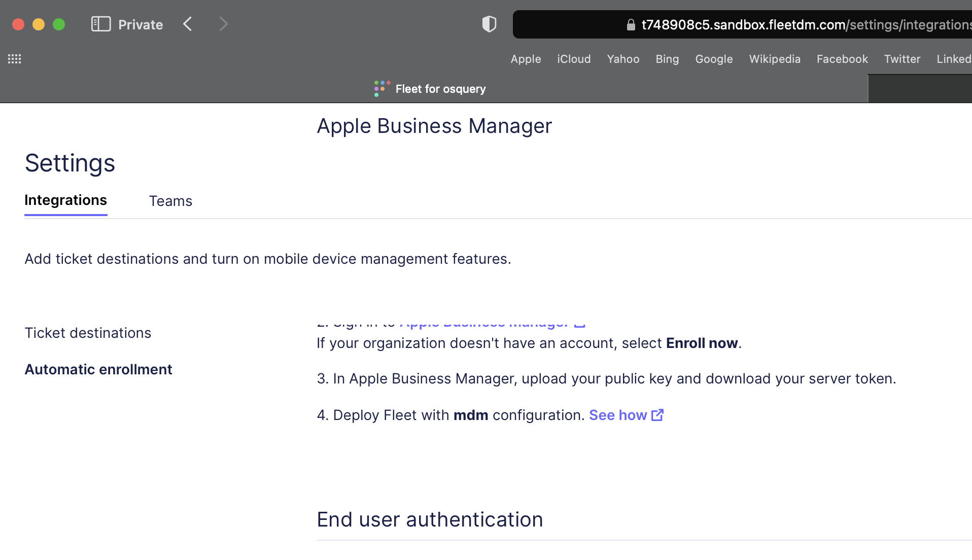
Task: Click the forward navigation arrow
Action: [x=223, y=24]
